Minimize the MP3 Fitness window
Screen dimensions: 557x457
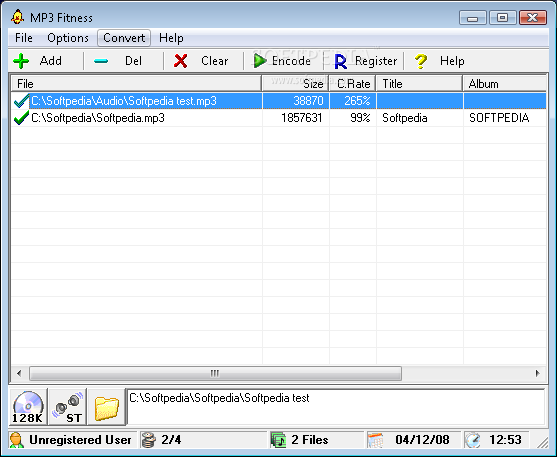472,17
